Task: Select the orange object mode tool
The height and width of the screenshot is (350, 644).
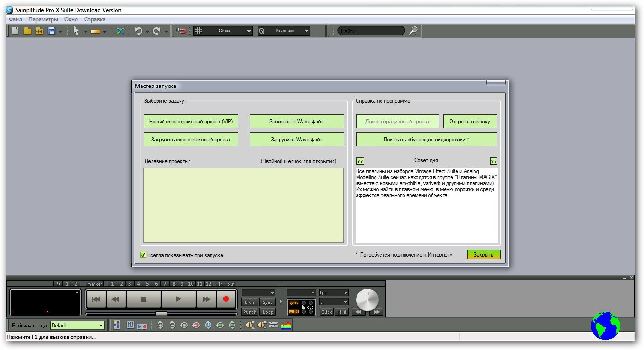Action: [96, 31]
